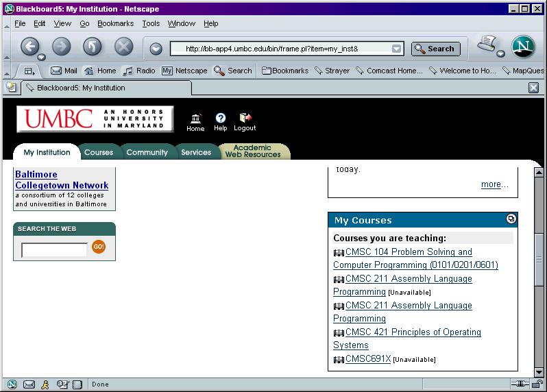Image resolution: width=547 pixels, height=392 pixels.
Task: Click the Logout door icon
Action: point(245,122)
